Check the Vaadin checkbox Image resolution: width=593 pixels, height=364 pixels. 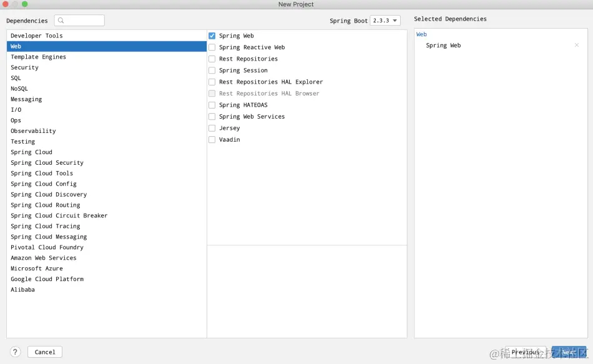pyautogui.click(x=212, y=140)
